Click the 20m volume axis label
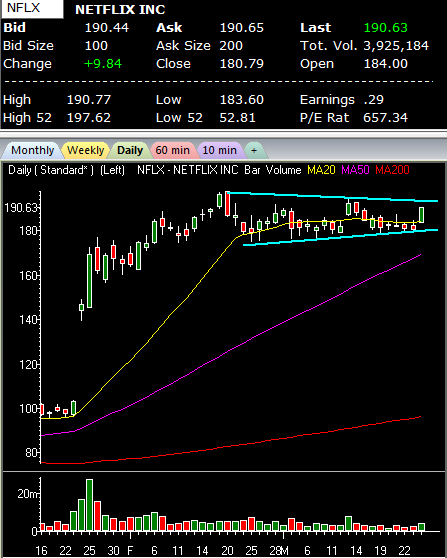This screenshot has height=558, width=447. (x=27, y=494)
